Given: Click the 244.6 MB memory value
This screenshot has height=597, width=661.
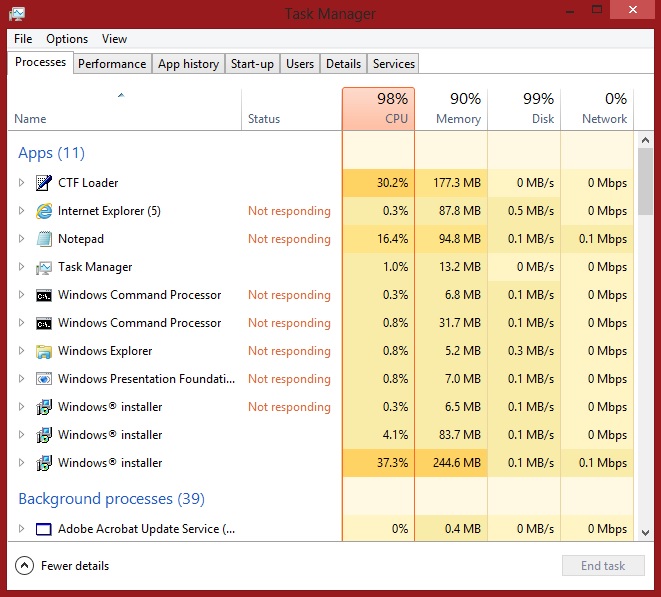Looking at the screenshot, I should [x=457, y=463].
